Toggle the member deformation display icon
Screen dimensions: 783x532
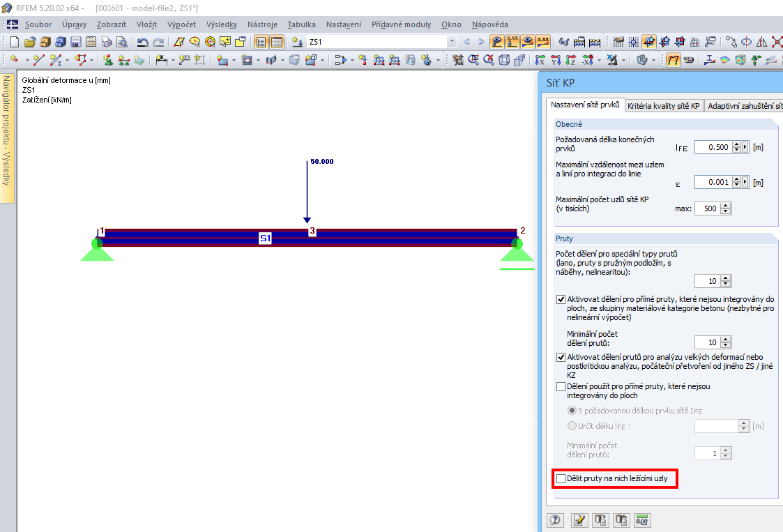674,61
